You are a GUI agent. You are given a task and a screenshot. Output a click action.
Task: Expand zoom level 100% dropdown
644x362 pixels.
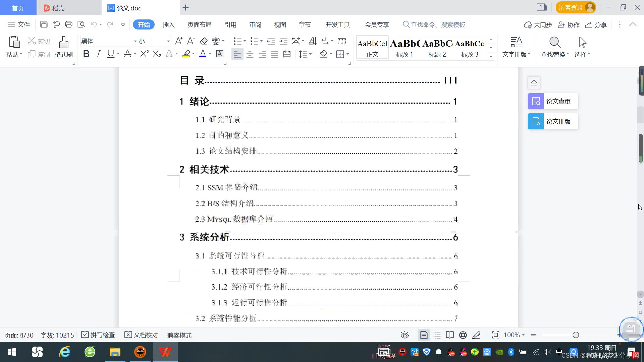tap(523, 335)
